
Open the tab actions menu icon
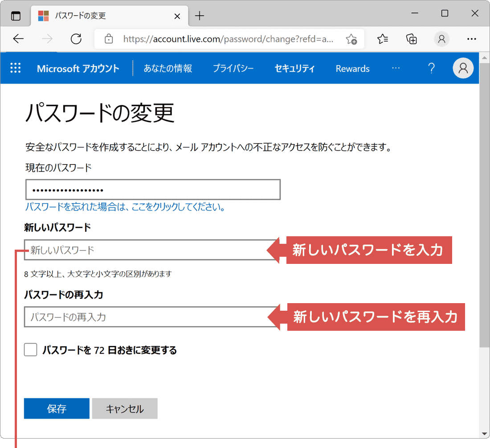tap(16, 15)
